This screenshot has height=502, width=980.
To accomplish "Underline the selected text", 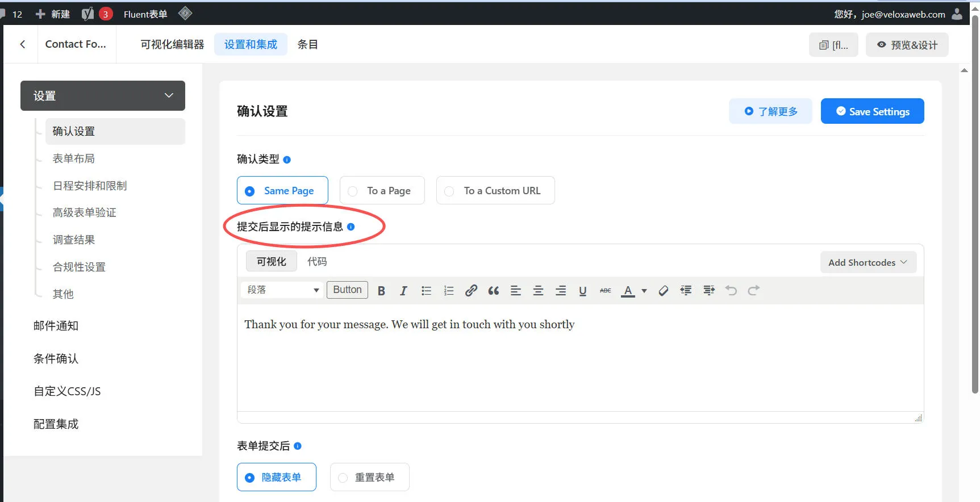I will (x=582, y=291).
